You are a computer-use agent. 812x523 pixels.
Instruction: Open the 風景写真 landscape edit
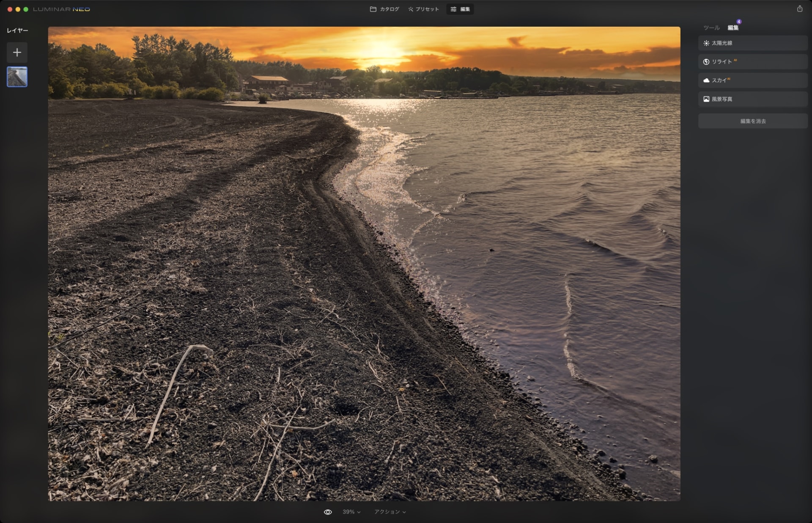(x=753, y=99)
